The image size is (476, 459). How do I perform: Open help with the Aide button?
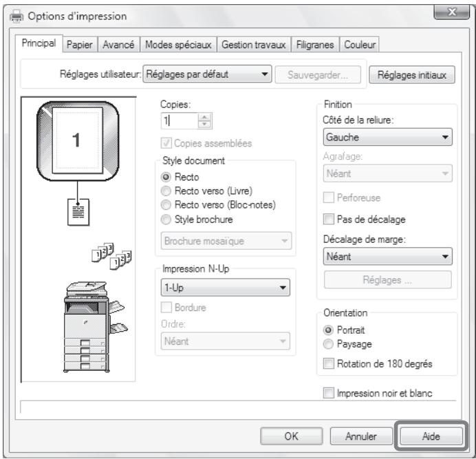pyautogui.click(x=431, y=436)
